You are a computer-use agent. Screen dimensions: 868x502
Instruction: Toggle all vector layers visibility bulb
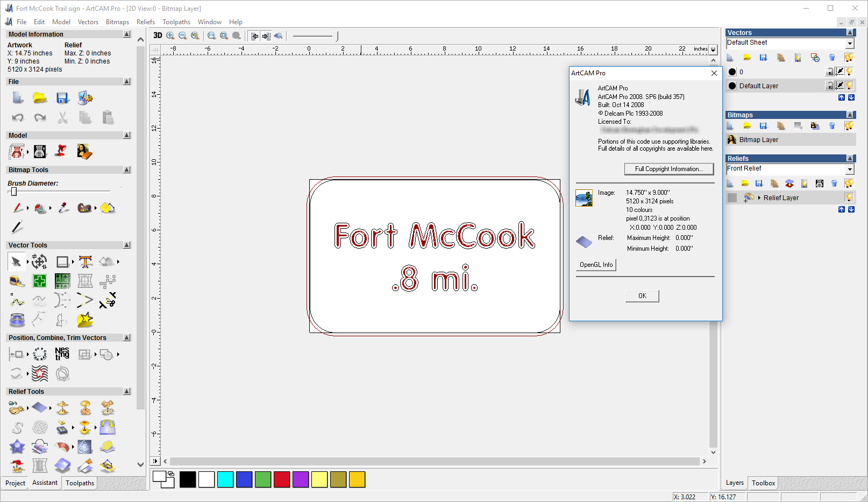pos(849,58)
